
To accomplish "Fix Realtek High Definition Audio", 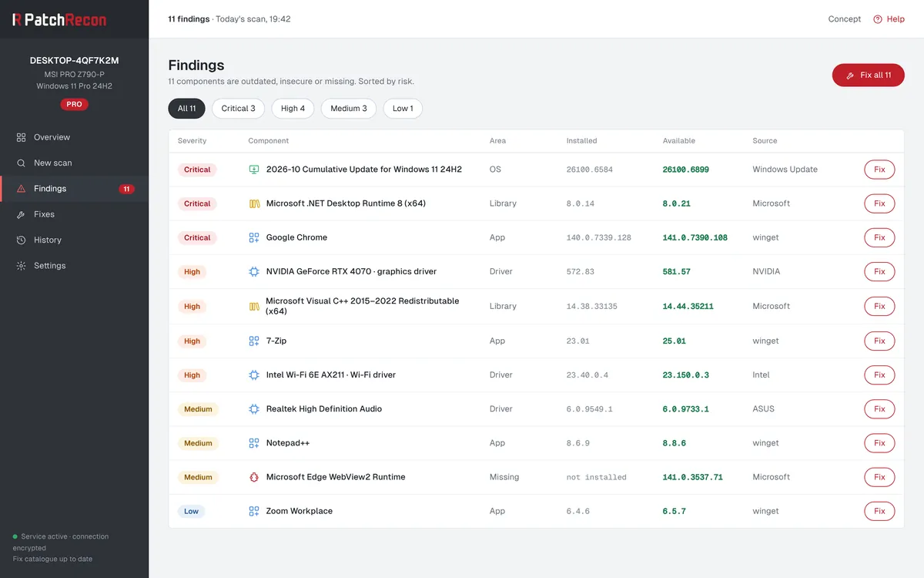I will point(879,409).
